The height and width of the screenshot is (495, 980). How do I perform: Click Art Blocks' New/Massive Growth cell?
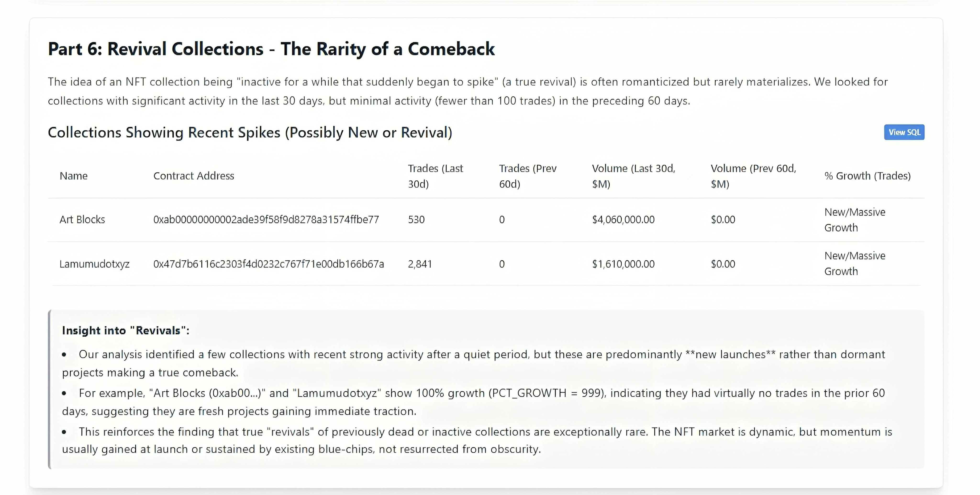point(855,220)
